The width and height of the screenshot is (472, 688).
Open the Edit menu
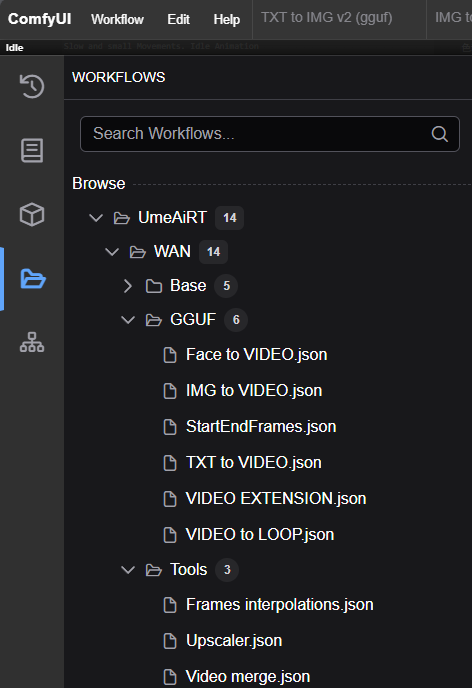pos(178,19)
